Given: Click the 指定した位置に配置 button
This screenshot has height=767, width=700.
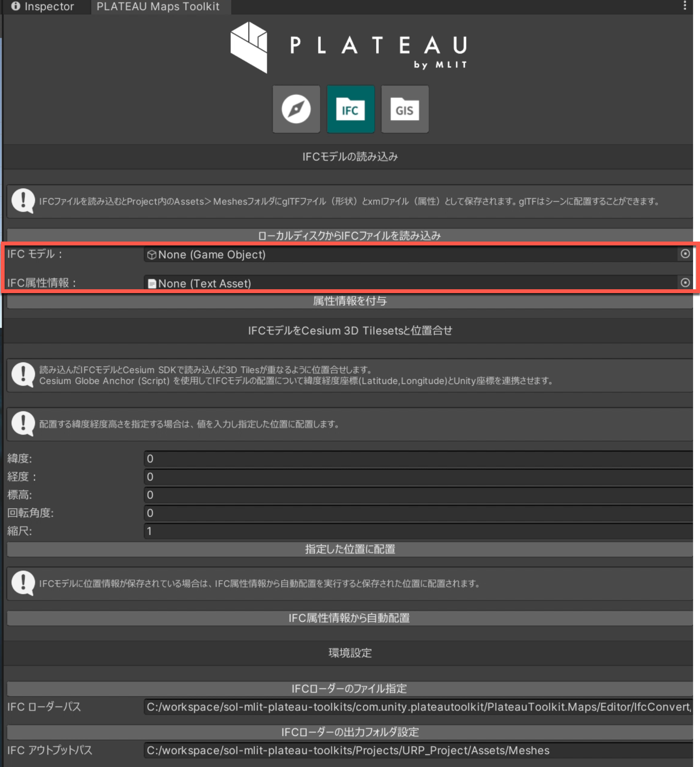Looking at the screenshot, I should [350, 549].
